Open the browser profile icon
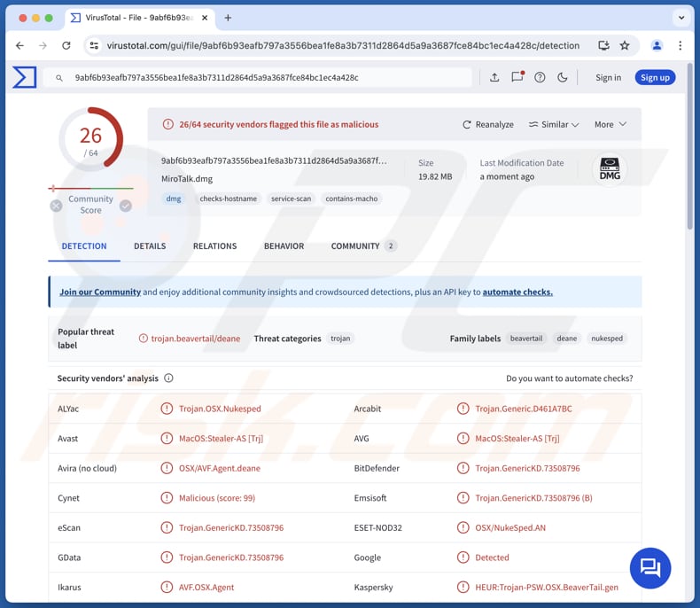 point(657,45)
